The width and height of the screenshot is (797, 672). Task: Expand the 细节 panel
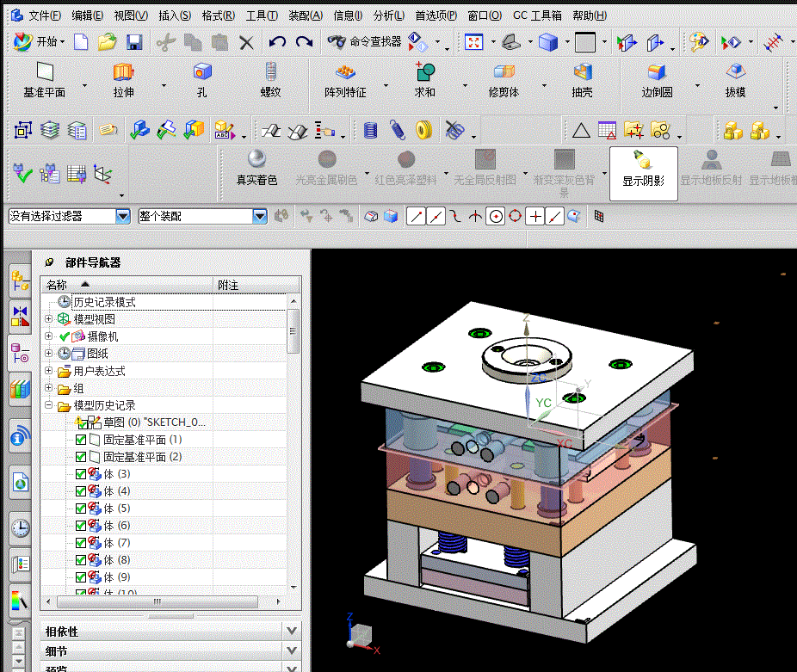[291, 650]
